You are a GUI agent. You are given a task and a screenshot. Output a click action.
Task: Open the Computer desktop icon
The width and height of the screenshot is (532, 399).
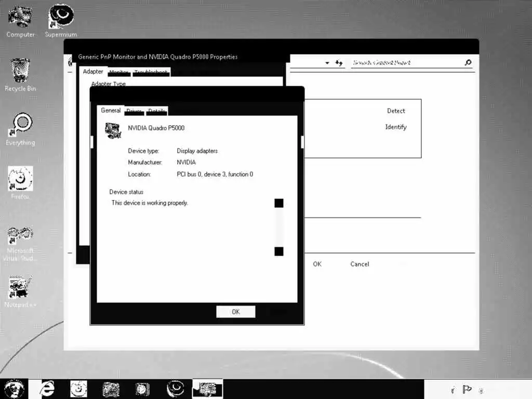[x=20, y=21]
